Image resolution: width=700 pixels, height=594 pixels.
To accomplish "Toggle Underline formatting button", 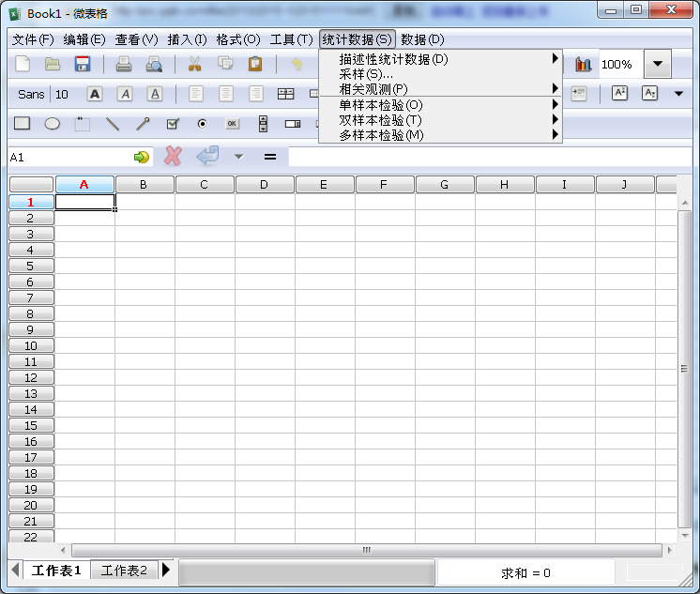I will tap(155, 94).
